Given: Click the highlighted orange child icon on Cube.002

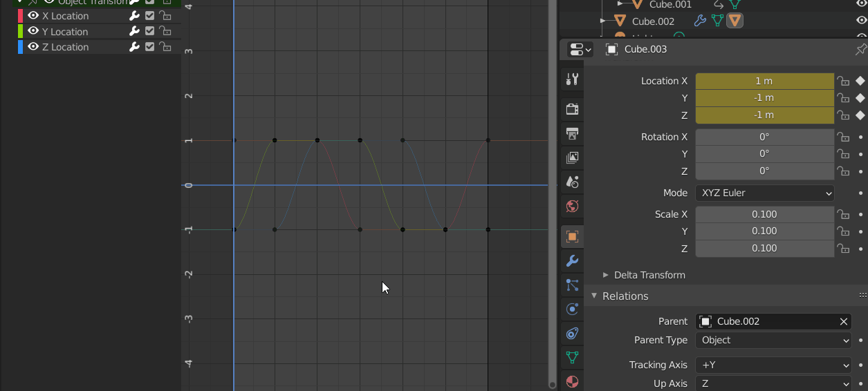Looking at the screenshot, I should pos(735,21).
